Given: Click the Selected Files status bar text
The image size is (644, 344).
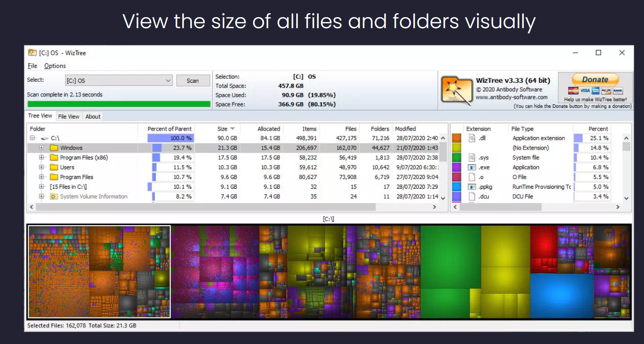Looking at the screenshot, I should coord(82,326).
